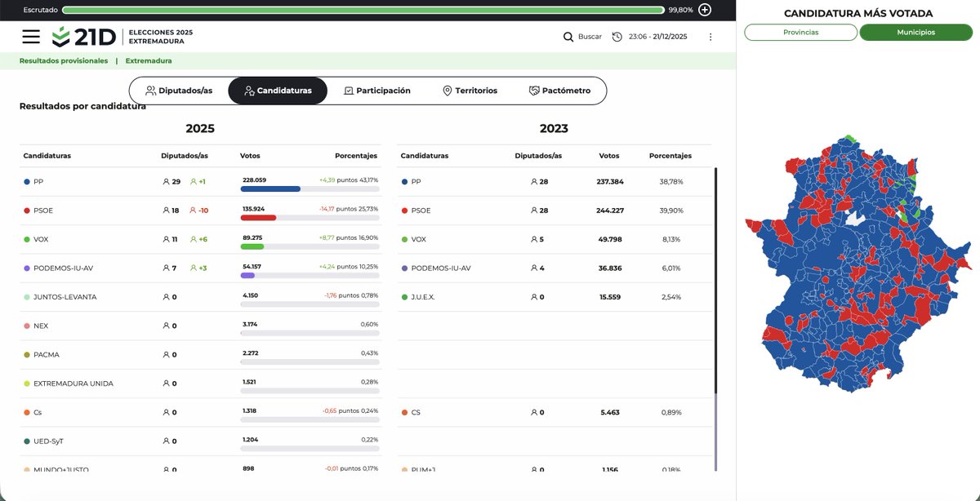
Task: Expand the VOX candidatura row
Action: 196,239
